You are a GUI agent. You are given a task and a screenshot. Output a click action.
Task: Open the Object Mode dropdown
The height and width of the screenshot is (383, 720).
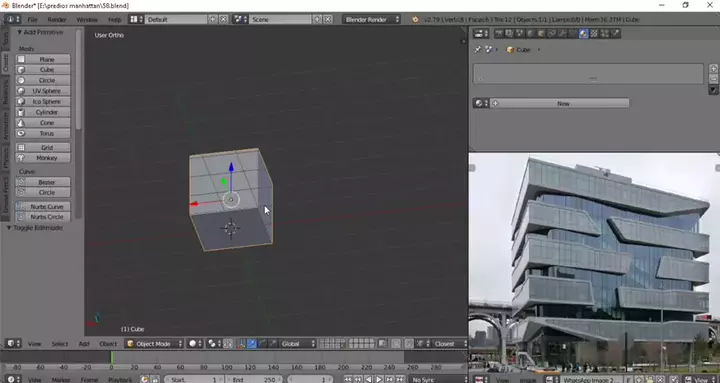click(x=154, y=344)
